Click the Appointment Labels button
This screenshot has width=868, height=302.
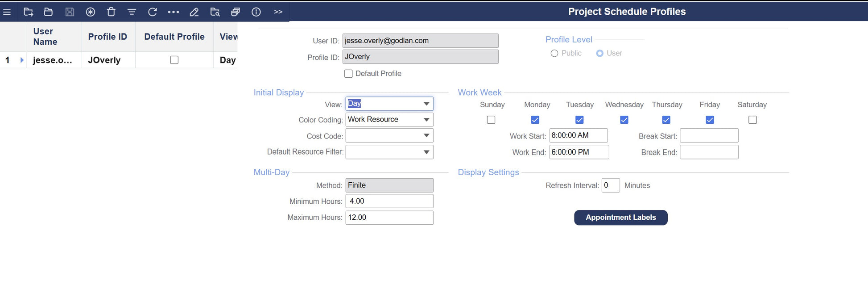tap(620, 218)
